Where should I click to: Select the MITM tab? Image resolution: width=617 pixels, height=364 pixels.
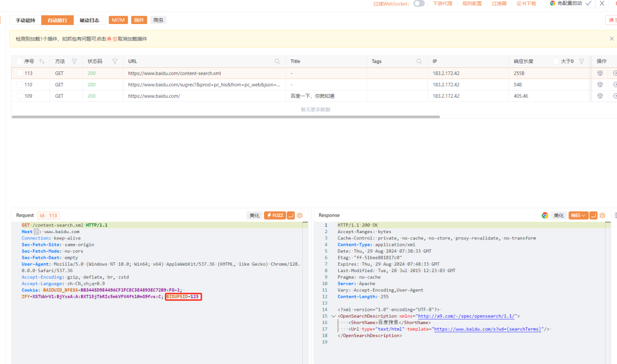(x=118, y=20)
